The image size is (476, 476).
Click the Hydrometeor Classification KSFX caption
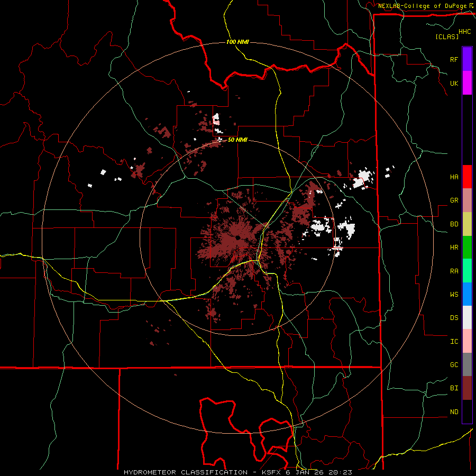(x=237, y=472)
